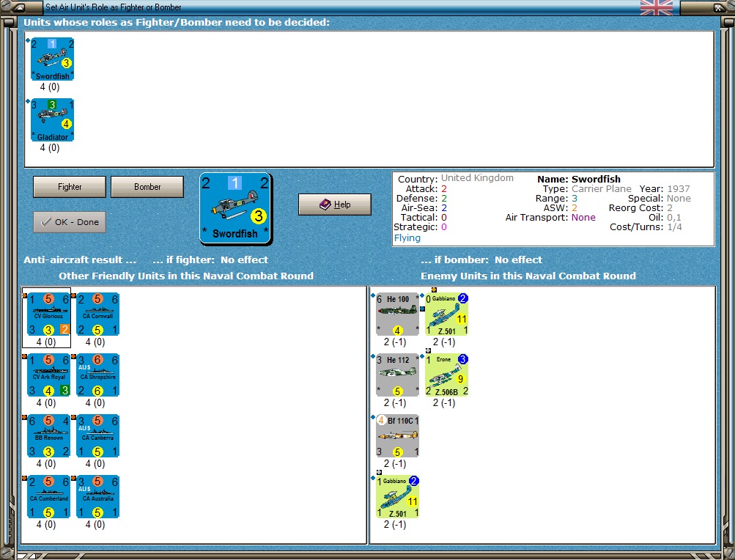Viewport: 735px width, 560px height.
Task: Click 'Enemy Units in this Naval Combat Round' heading
Action: coord(528,276)
